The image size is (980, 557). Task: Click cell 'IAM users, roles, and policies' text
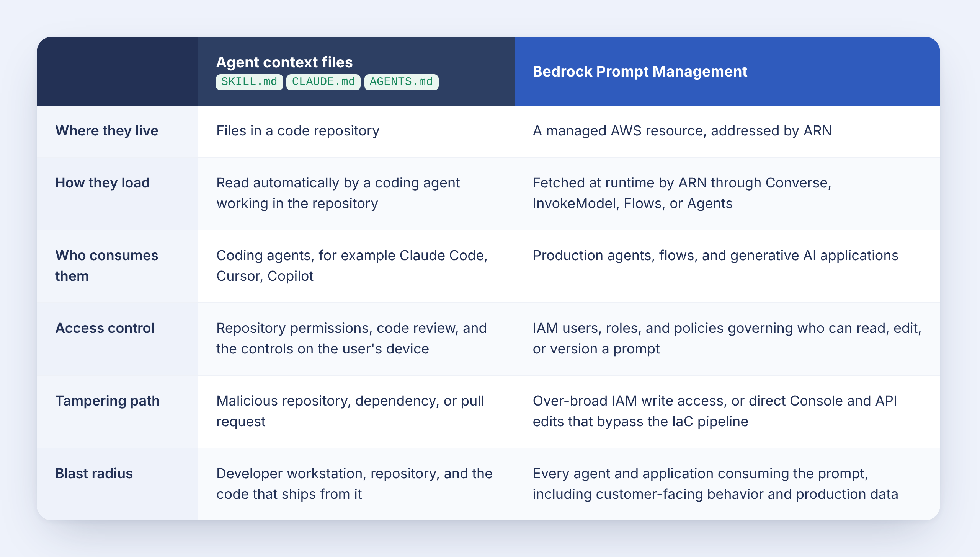pos(727,339)
